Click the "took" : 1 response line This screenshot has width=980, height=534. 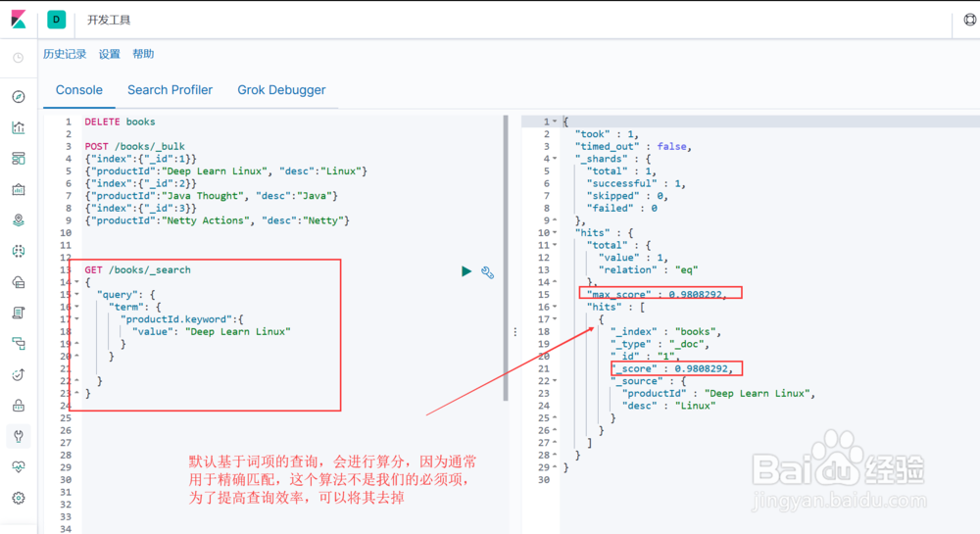(x=607, y=133)
